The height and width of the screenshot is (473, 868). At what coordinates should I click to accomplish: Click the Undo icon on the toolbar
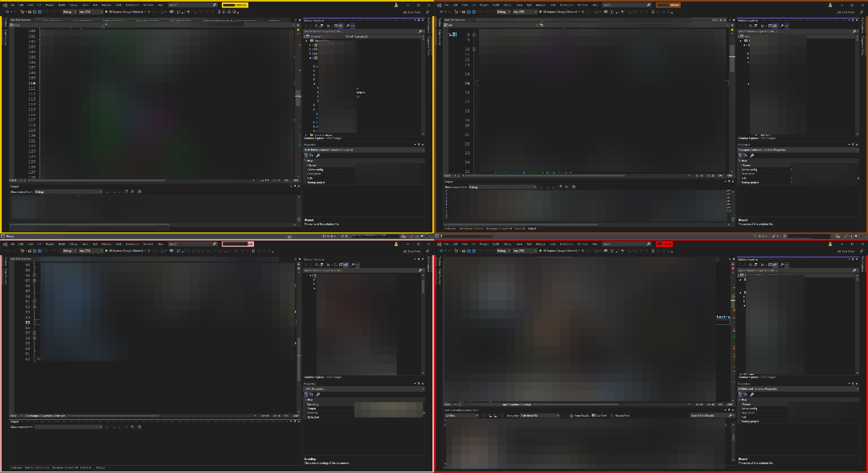click(47, 13)
